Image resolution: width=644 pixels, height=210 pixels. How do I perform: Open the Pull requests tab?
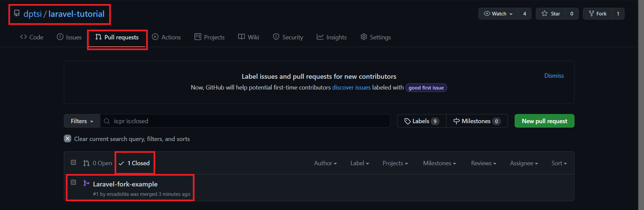[x=117, y=37]
